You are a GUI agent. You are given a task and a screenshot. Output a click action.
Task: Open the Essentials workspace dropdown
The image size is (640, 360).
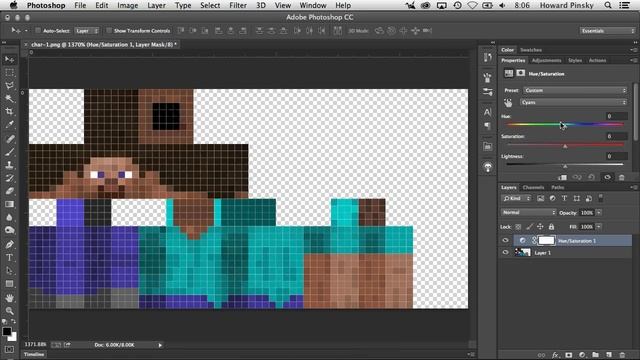point(607,31)
